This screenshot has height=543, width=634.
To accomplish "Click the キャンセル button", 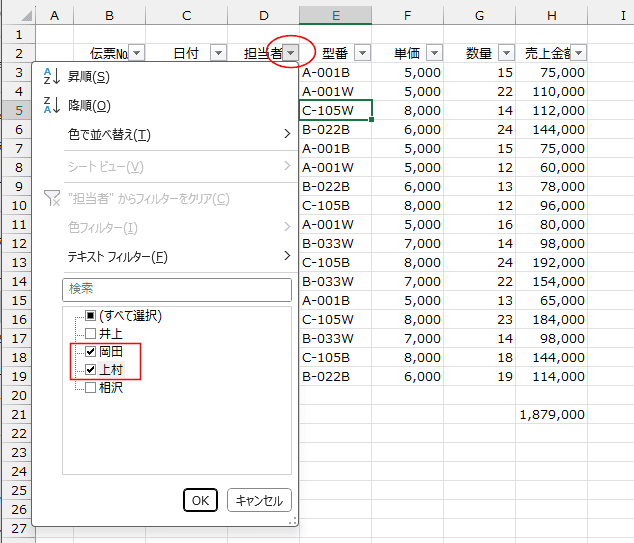I will (x=259, y=500).
